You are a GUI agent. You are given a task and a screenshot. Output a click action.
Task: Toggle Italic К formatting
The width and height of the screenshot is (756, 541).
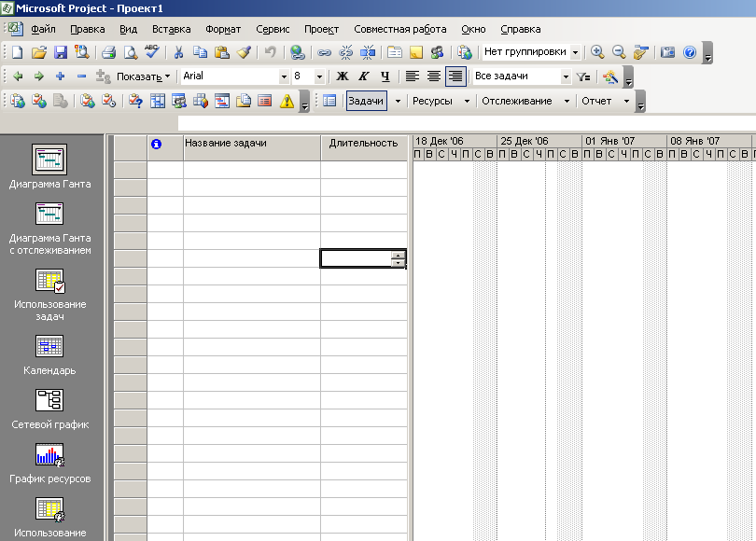coord(364,76)
